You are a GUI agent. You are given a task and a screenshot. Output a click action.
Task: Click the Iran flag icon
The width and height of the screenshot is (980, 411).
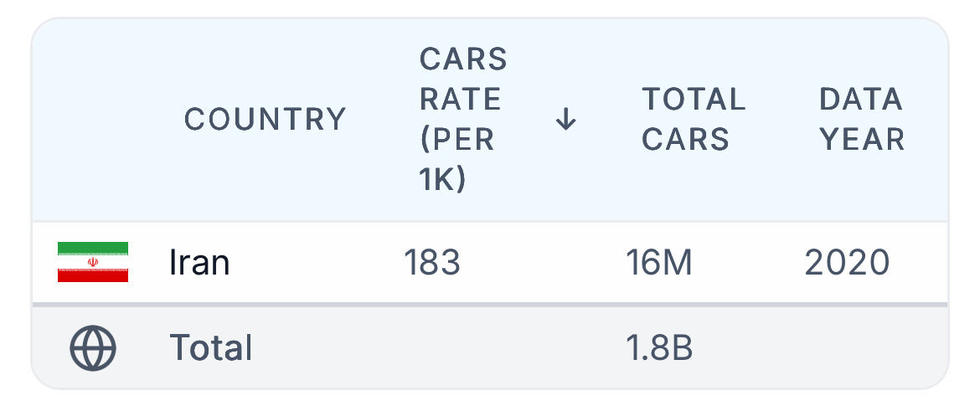[93, 262]
